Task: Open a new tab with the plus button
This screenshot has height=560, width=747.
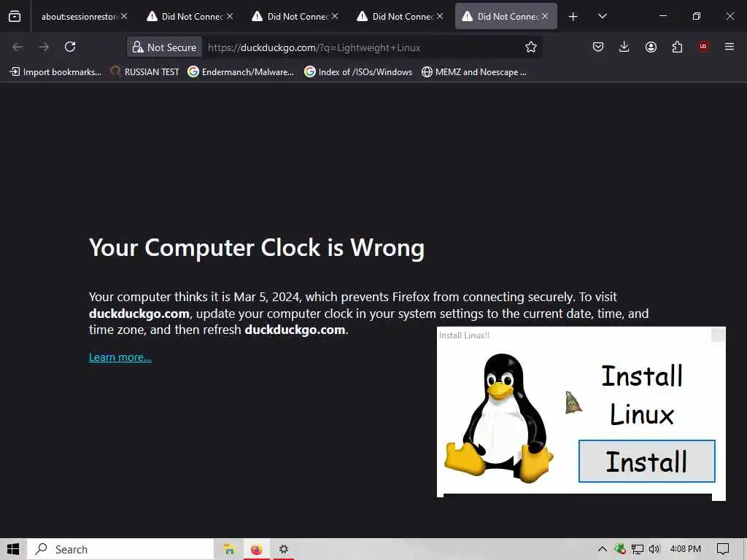Action: pos(573,17)
